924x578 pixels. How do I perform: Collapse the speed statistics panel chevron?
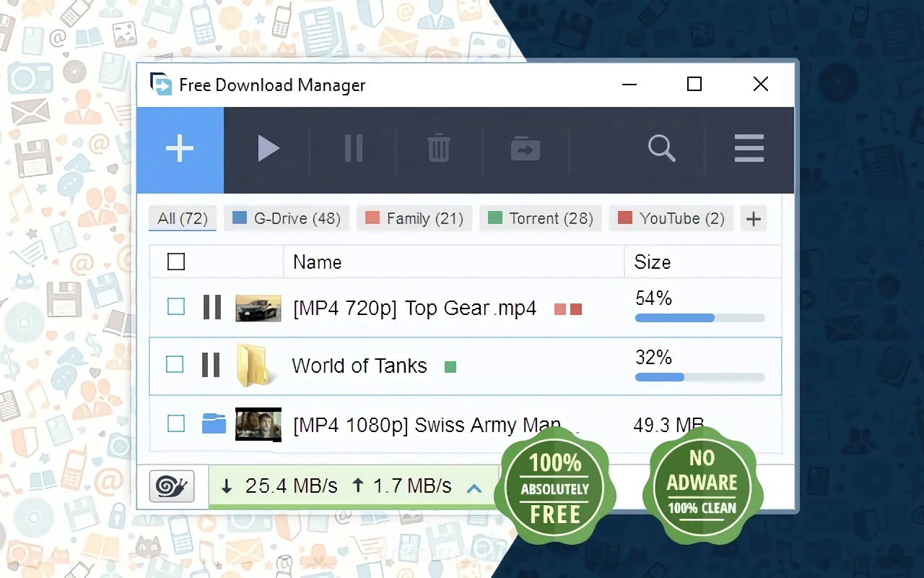pyautogui.click(x=474, y=488)
